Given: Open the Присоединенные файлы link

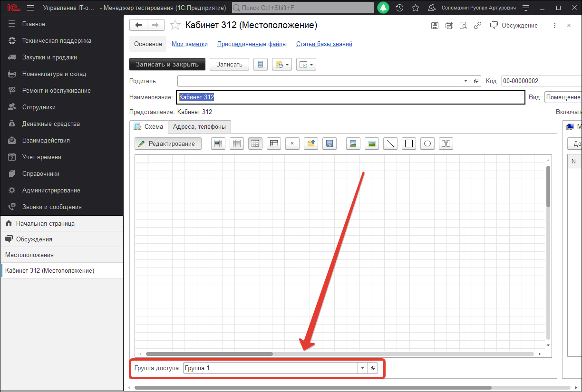Looking at the screenshot, I should [x=252, y=44].
